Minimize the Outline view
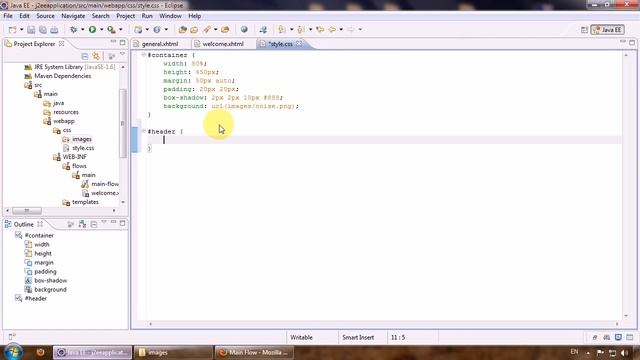640x360 pixels. click(x=113, y=223)
